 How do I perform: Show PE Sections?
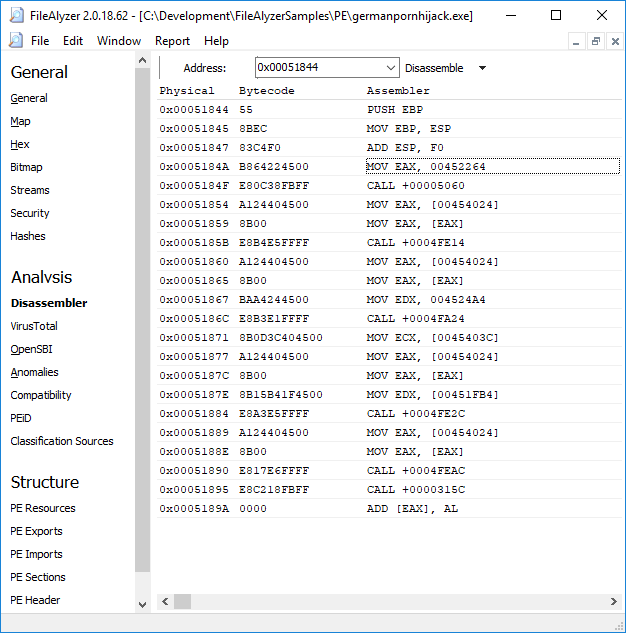pos(38,577)
